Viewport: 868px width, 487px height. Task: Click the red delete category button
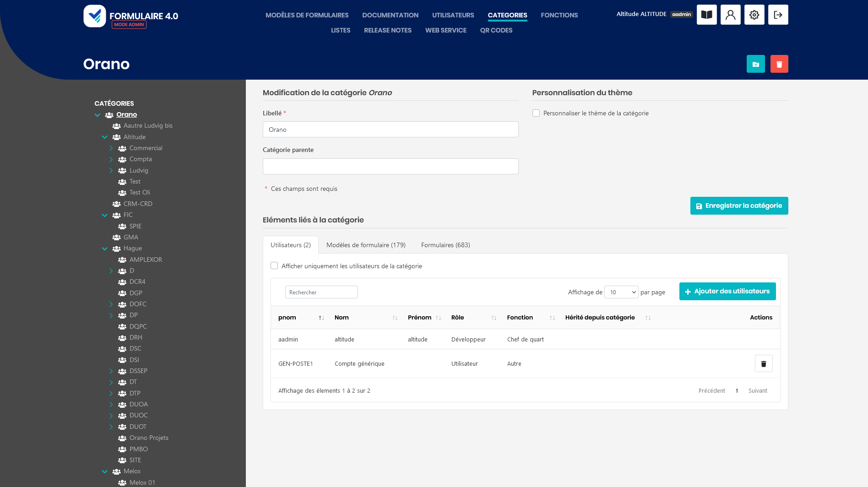(x=779, y=64)
